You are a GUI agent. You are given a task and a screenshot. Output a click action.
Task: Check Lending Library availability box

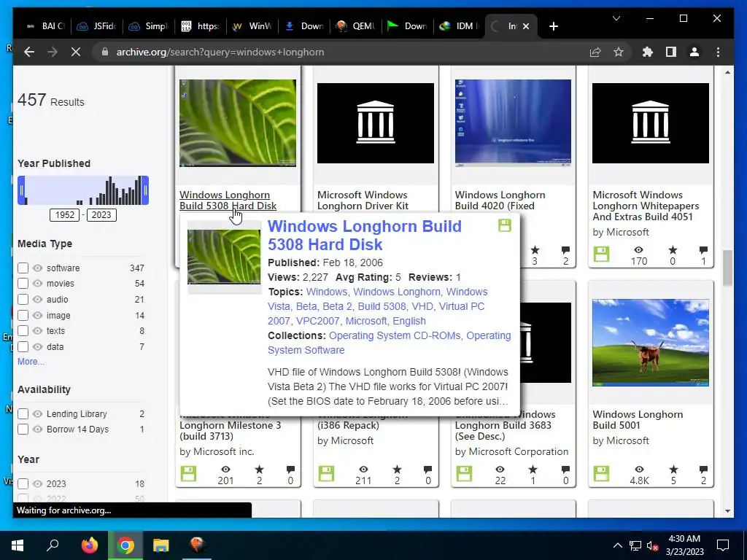23,414
